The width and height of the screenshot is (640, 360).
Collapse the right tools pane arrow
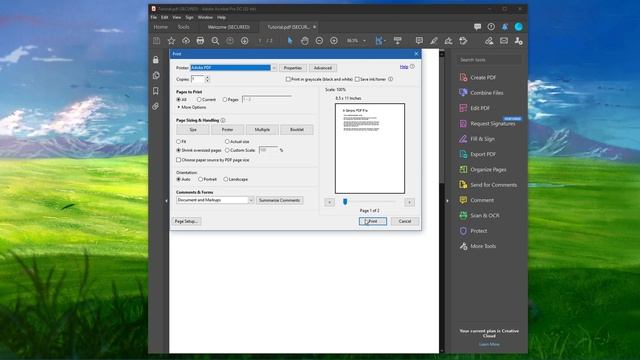coord(447,201)
